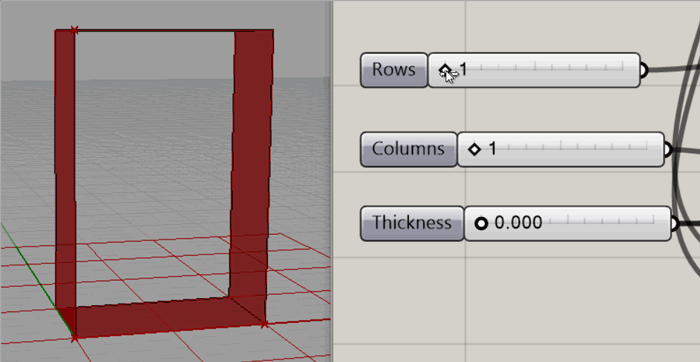The height and width of the screenshot is (362, 700).
Task: Click the Thickness slider output connector
Action: coord(675,223)
